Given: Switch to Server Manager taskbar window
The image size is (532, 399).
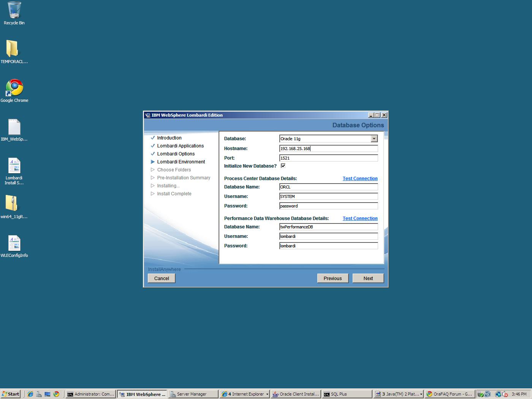Looking at the screenshot, I should pyautogui.click(x=193, y=394).
